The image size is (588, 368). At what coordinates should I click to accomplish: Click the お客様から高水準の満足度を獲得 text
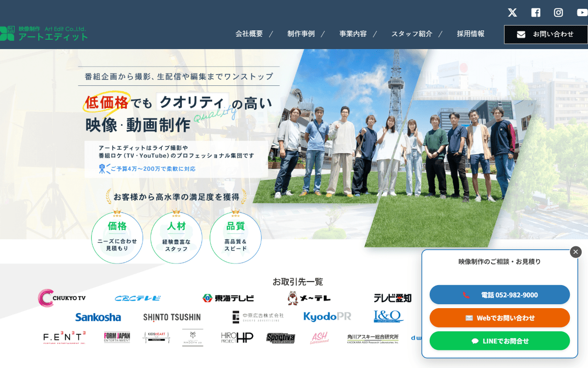coord(176,197)
